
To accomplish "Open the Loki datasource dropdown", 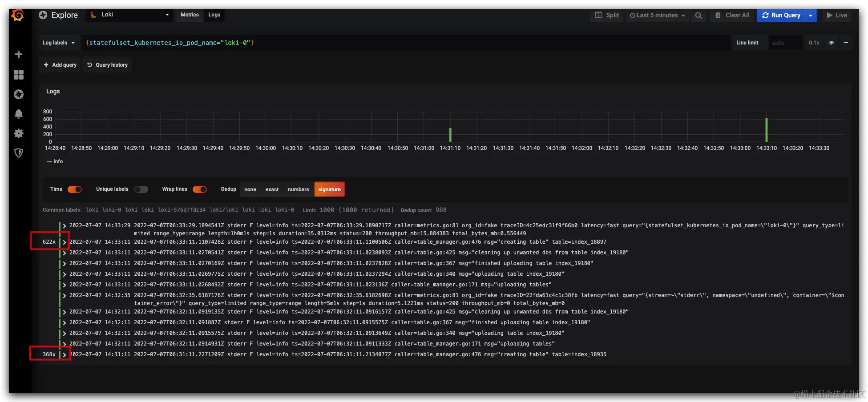I will 130,15.
